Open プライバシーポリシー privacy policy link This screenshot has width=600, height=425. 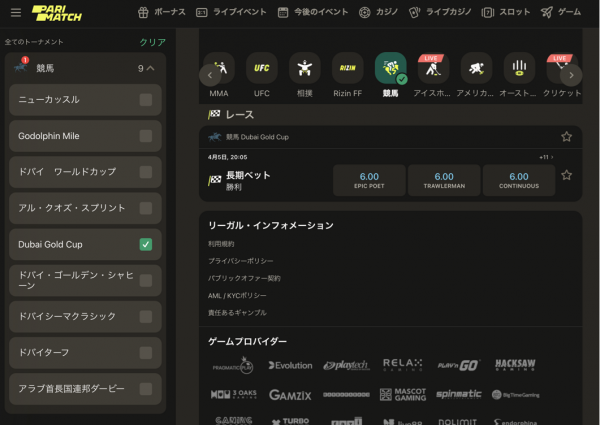pos(240,261)
